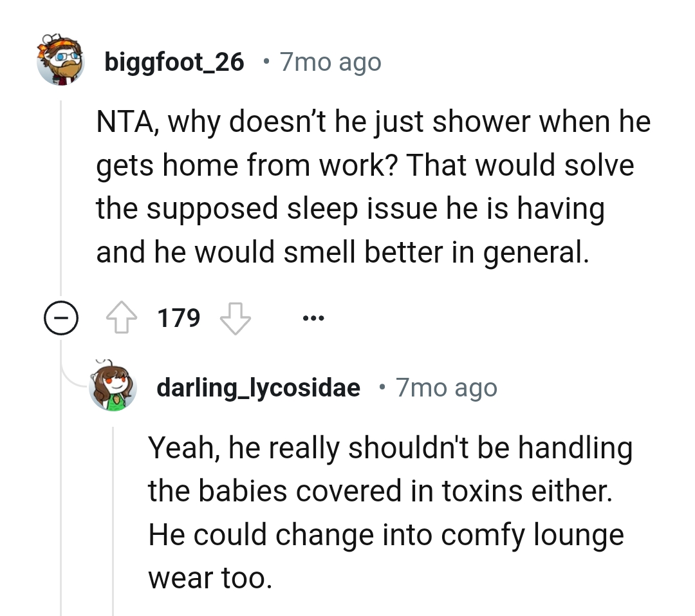Click the minus circle to hide replies

pos(60,316)
